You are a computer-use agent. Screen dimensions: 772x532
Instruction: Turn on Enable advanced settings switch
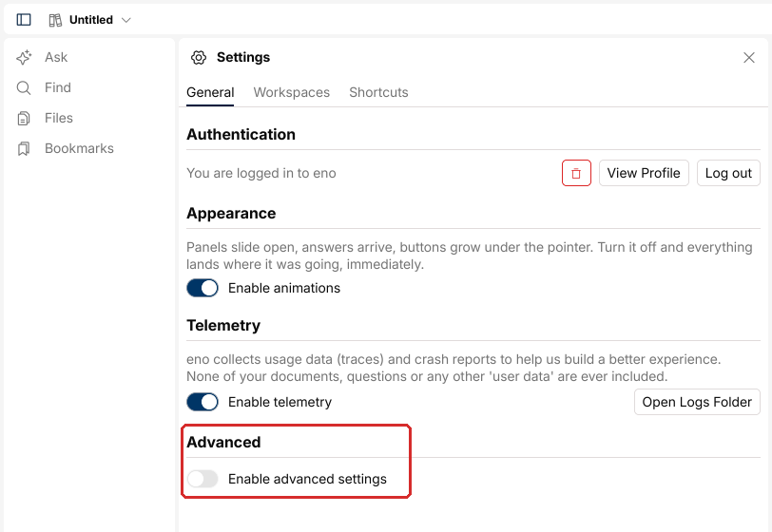[x=203, y=479]
